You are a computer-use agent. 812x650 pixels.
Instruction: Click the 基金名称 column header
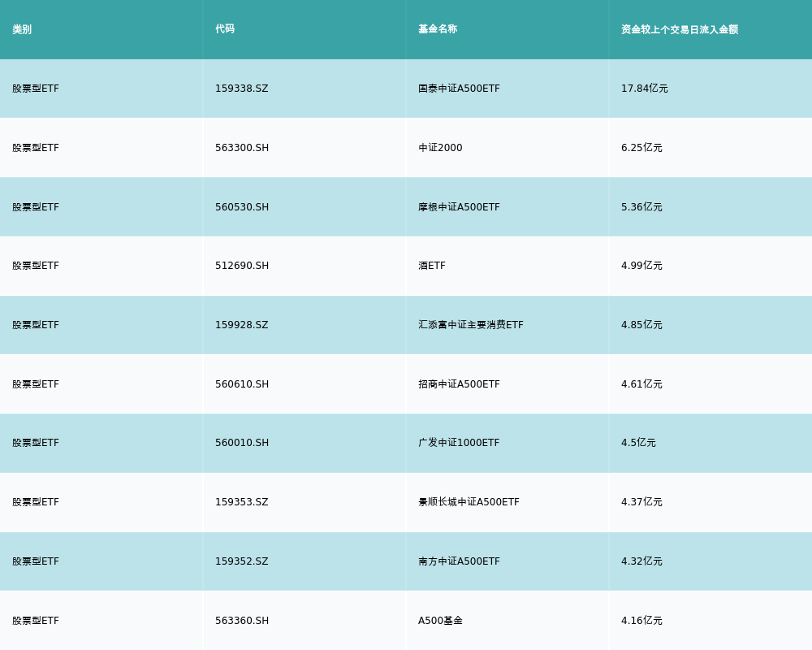[438, 29]
